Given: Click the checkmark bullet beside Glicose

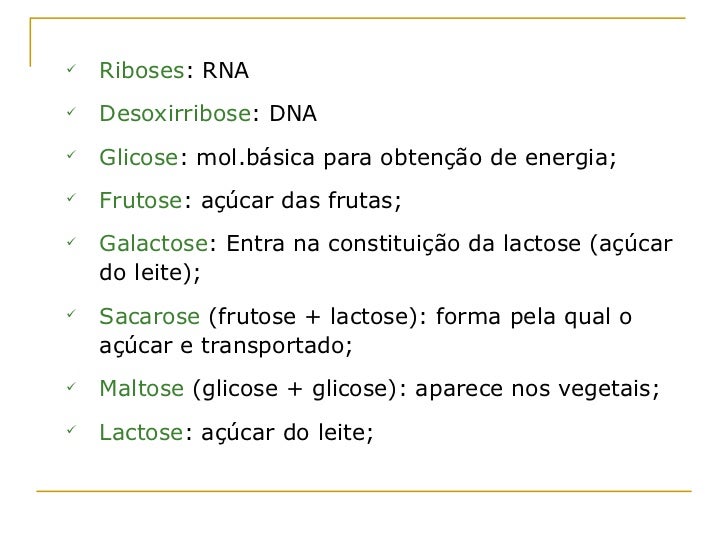Looking at the screenshot, I should (71, 155).
